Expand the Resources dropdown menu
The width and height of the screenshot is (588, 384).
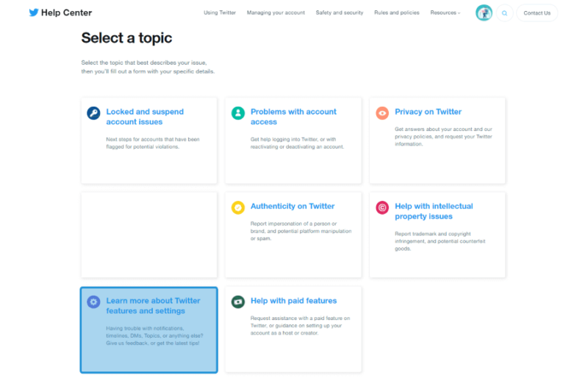pos(445,13)
